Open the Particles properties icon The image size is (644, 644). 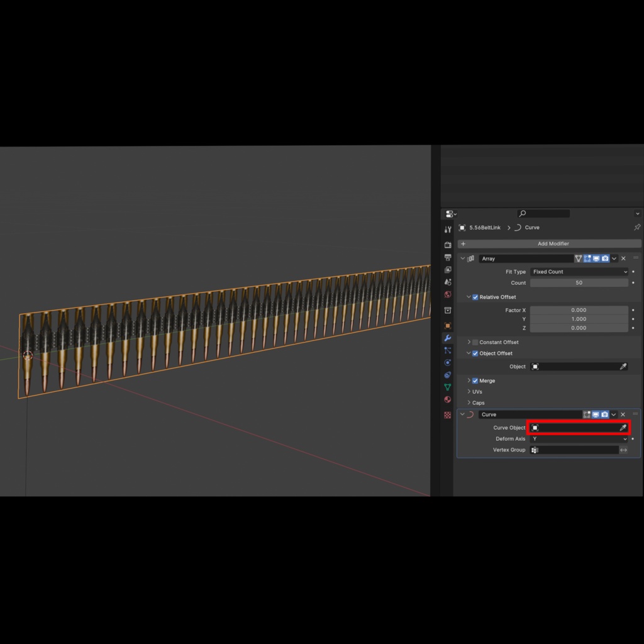click(448, 350)
